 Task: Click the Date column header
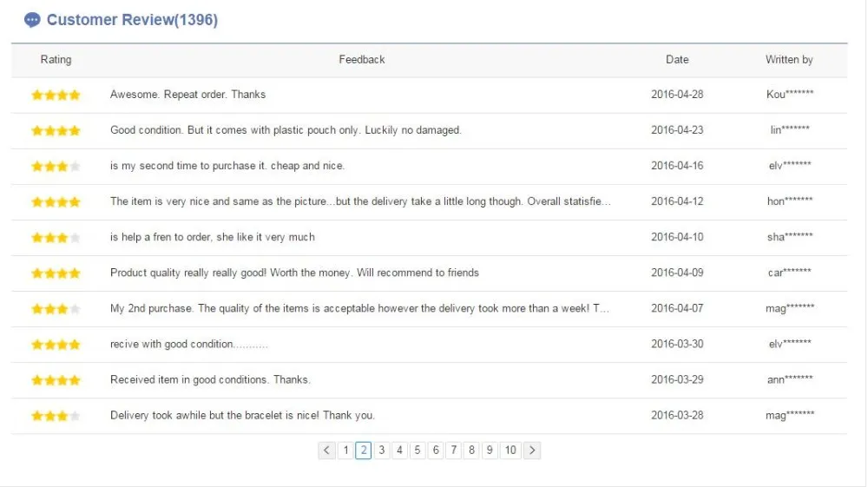(677, 60)
